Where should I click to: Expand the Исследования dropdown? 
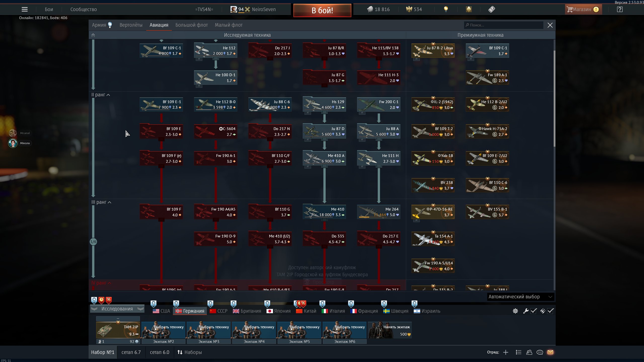coord(117,309)
